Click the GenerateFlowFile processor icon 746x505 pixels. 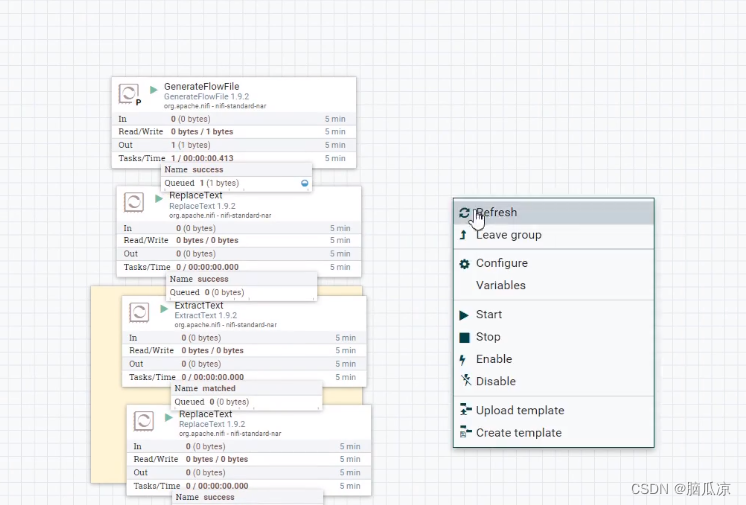click(128, 93)
